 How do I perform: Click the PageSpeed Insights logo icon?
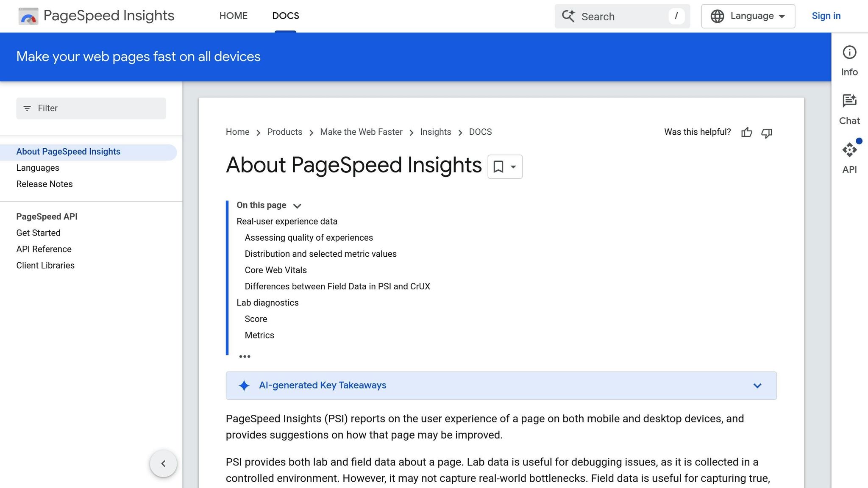point(28,16)
